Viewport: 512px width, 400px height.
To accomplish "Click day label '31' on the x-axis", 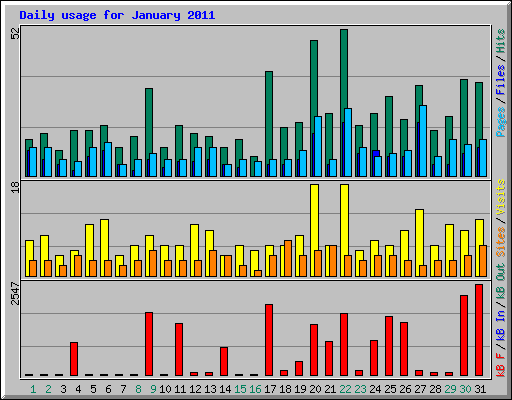I will 480,389.
